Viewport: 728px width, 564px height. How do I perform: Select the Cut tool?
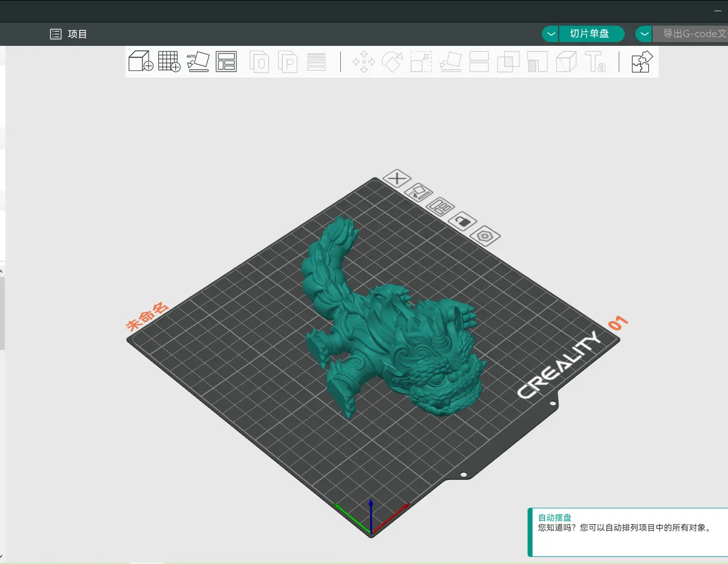click(x=479, y=62)
